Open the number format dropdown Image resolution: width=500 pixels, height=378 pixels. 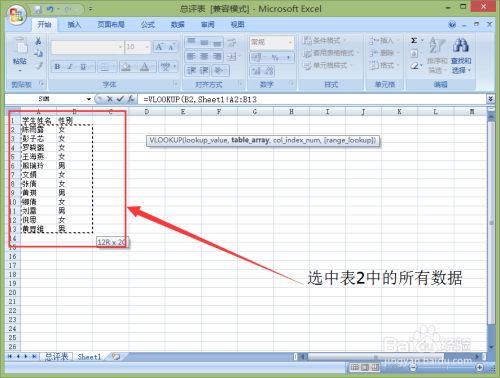pos(290,42)
